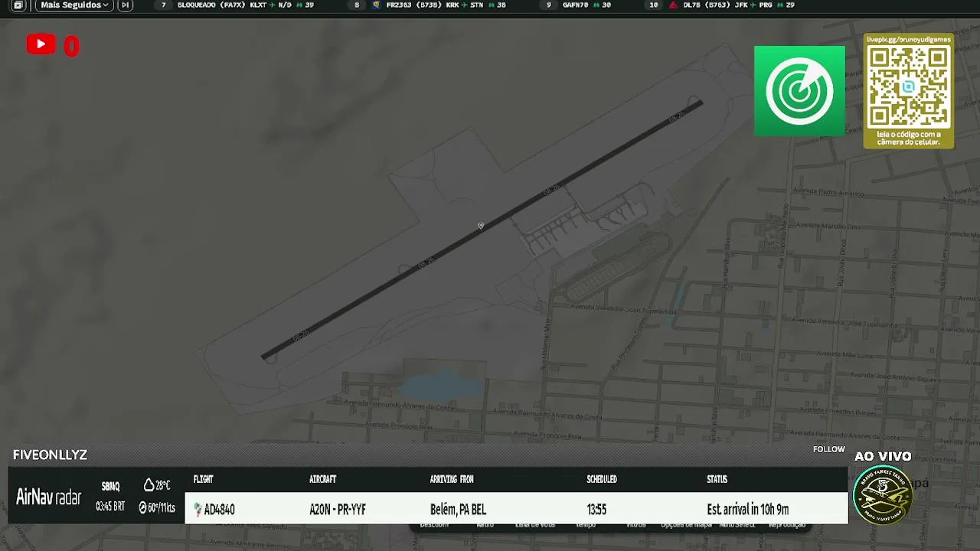
Task: Click the green AirNav radar app icon
Action: tap(799, 91)
